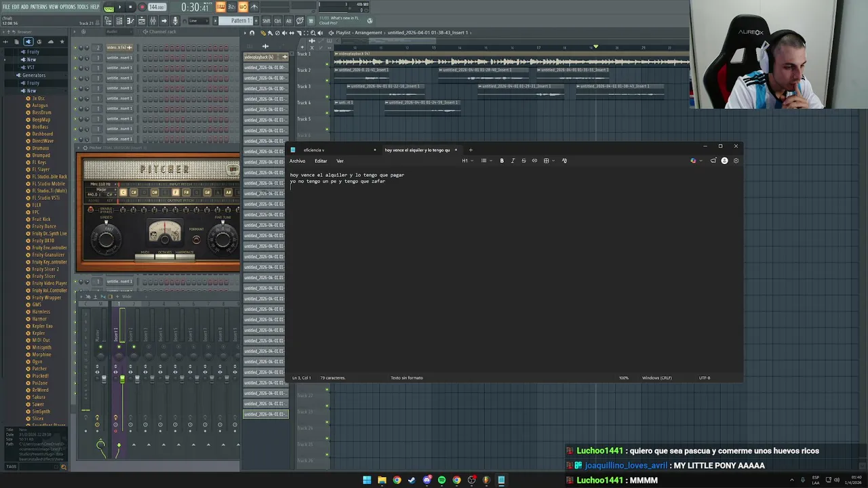
Task: Apply italic formatting in Notepad
Action: (513, 161)
